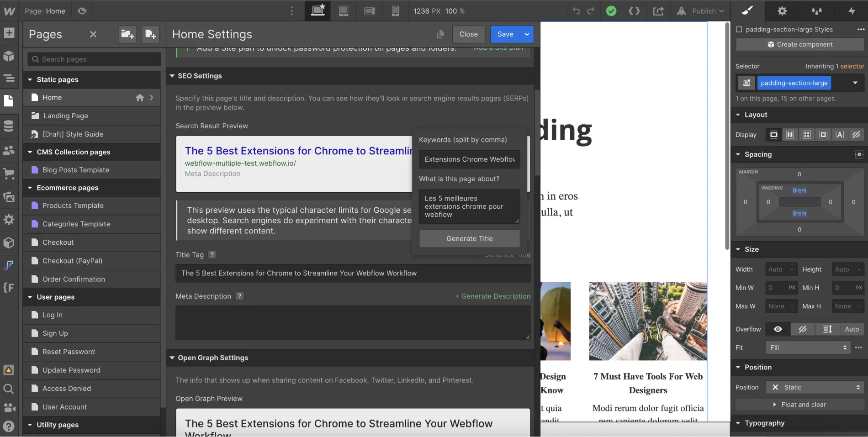Open the selector dropdown arrow

coord(855,83)
